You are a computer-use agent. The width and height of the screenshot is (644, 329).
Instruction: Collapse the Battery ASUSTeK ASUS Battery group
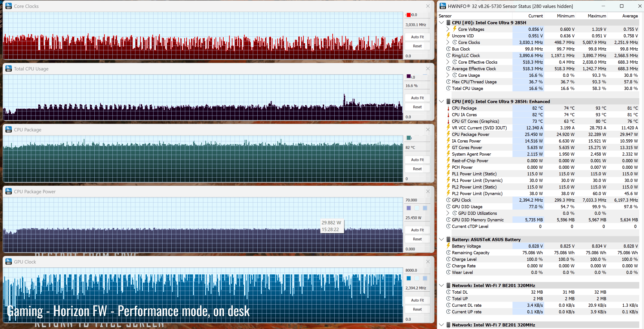click(x=441, y=239)
